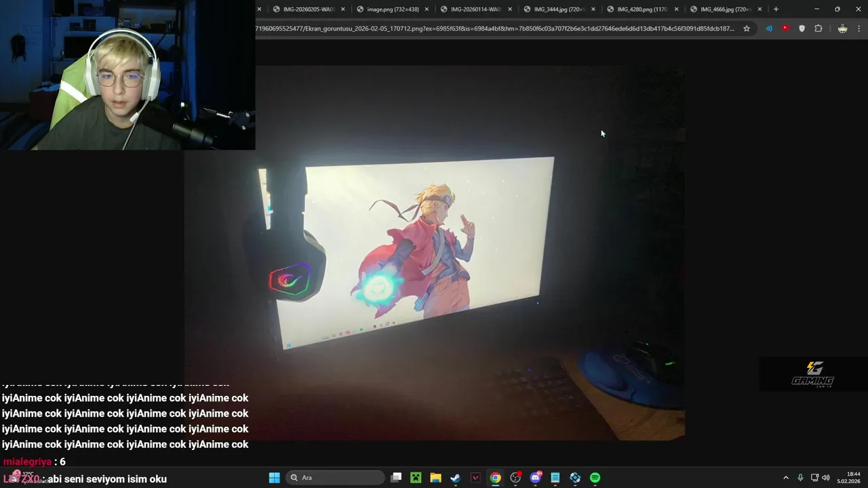Open the Chrome three-dot menu
Screen dimensions: 868x488
click(859, 28)
